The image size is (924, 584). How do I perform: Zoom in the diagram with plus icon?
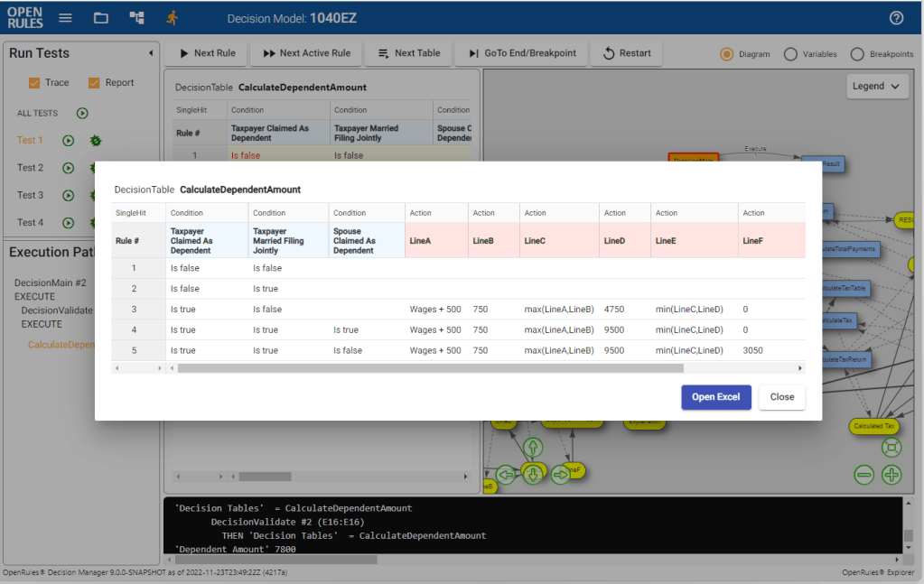(x=891, y=475)
